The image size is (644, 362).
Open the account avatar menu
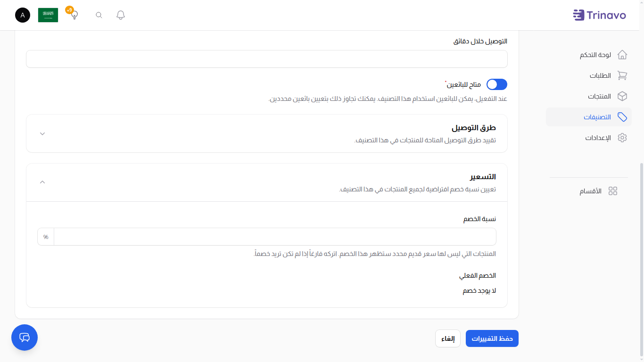click(22, 15)
